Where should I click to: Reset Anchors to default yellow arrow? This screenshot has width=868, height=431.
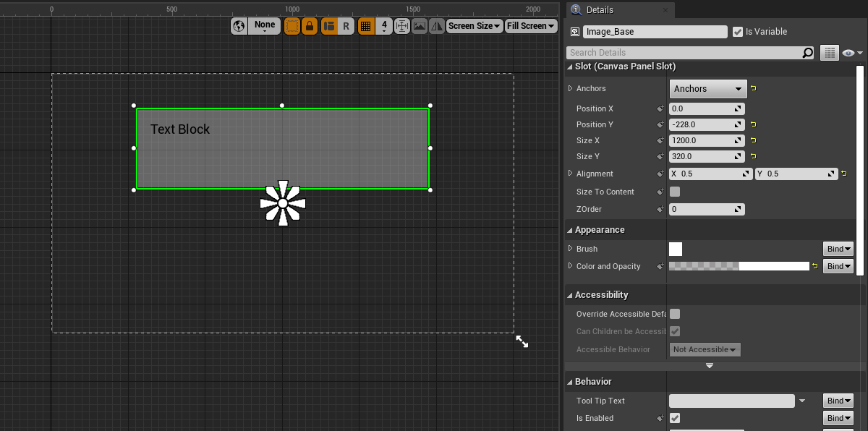coord(753,88)
